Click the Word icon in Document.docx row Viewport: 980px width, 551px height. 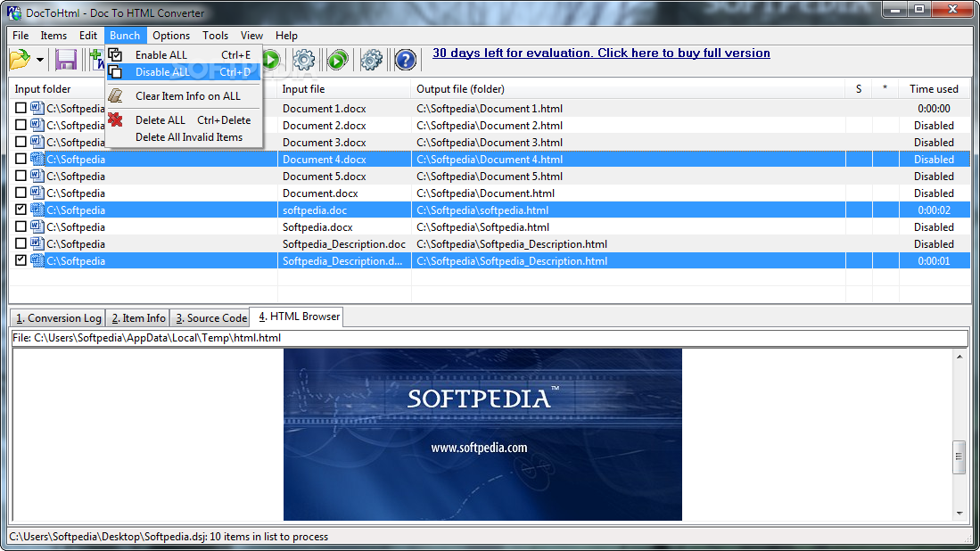click(x=37, y=193)
